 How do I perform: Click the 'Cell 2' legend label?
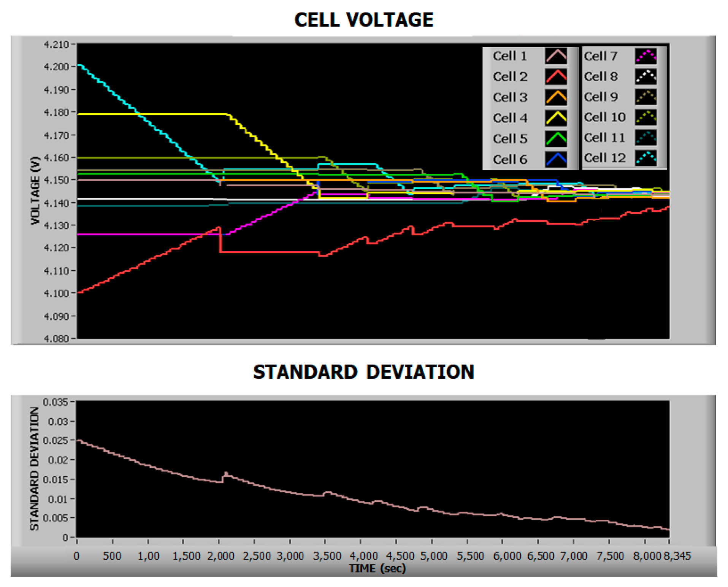pos(510,77)
